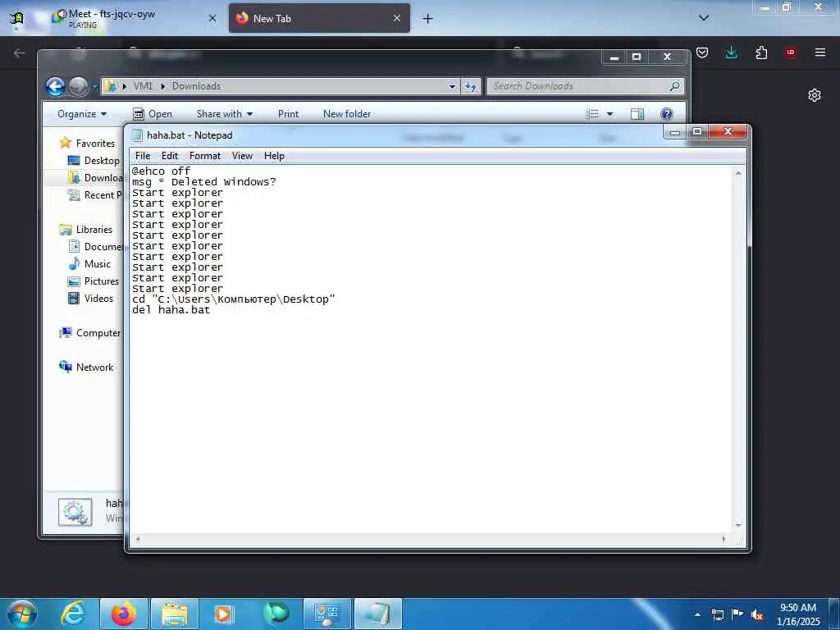Click Notepad horizontal scrollbar left arrow
Screen dimensions: 840x630
pyautogui.click(x=137, y=539)
